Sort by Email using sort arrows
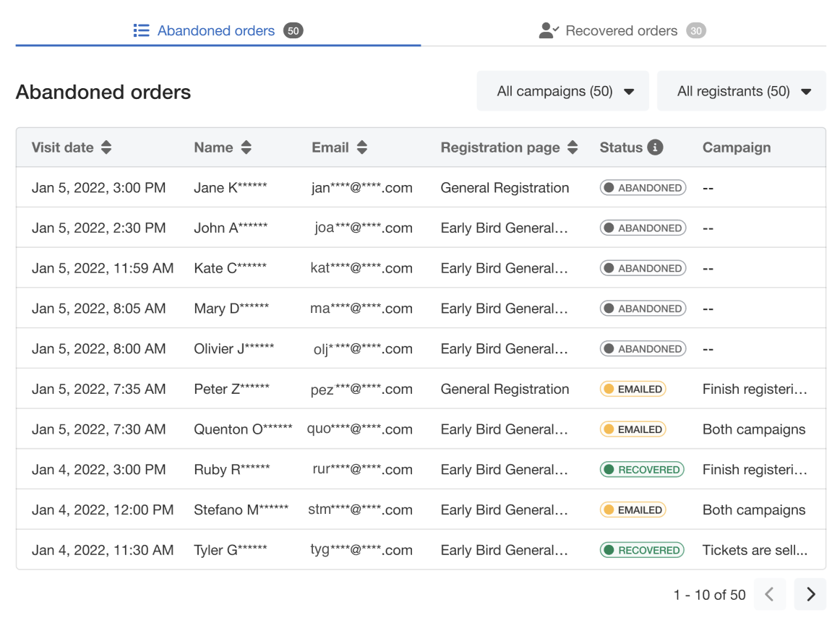 (x=362, y=147)
